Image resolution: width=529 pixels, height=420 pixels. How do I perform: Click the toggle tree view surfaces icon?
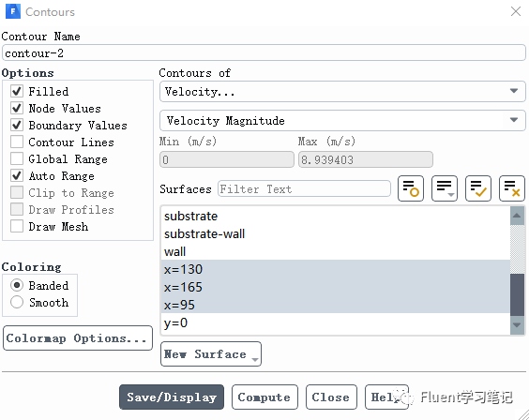(411, 188)
